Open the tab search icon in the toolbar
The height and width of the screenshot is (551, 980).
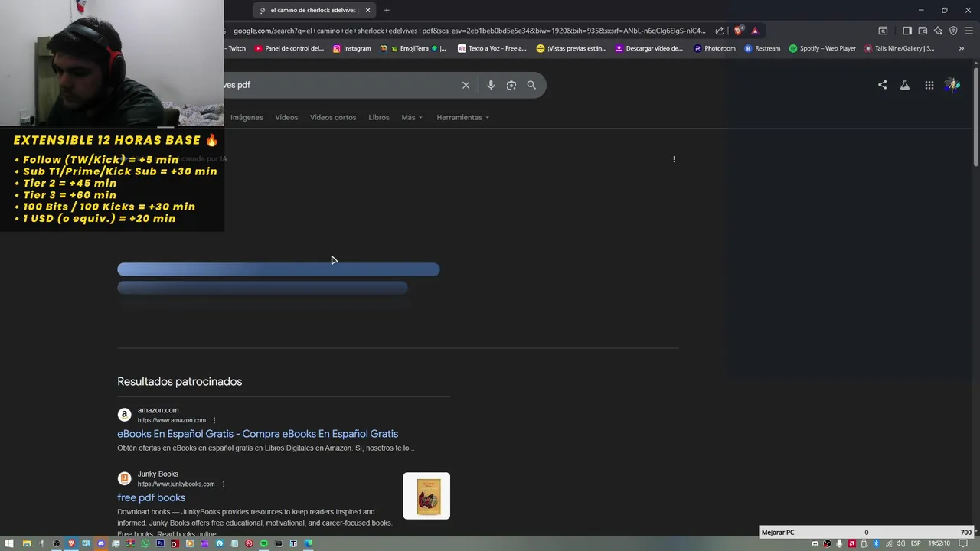pos(883,31)
